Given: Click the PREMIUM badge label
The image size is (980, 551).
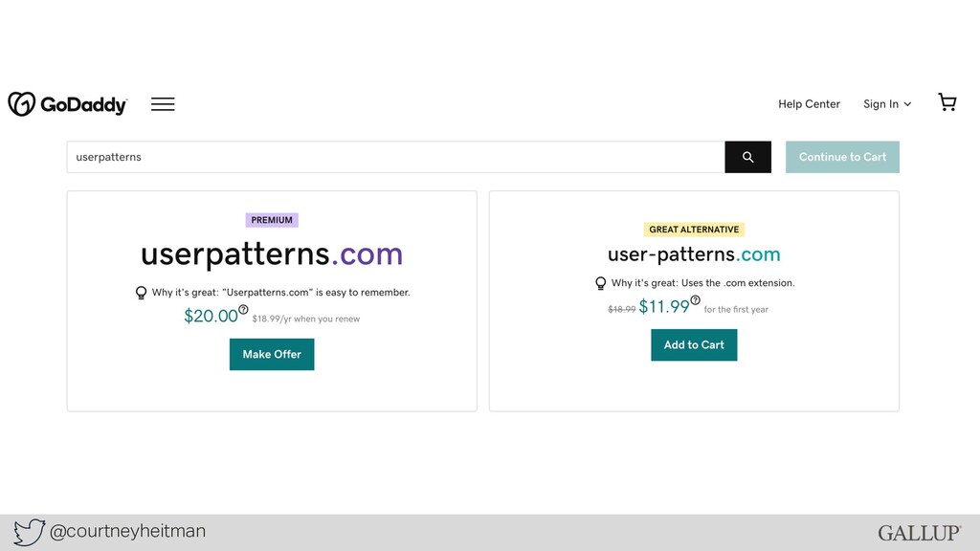Looking at the screenshot, I should coord(272,220).
